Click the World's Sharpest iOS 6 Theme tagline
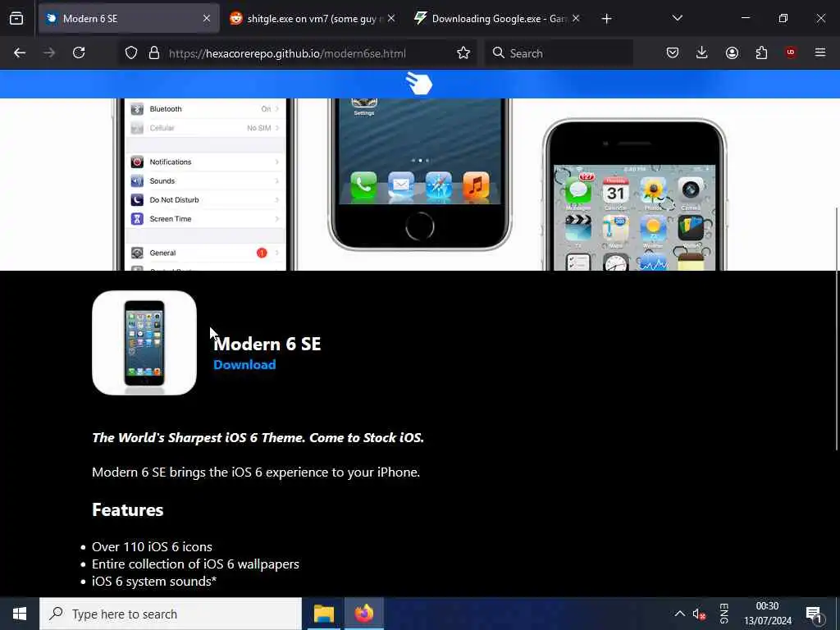This screenshot has width=840, height=630. (258, 438)
